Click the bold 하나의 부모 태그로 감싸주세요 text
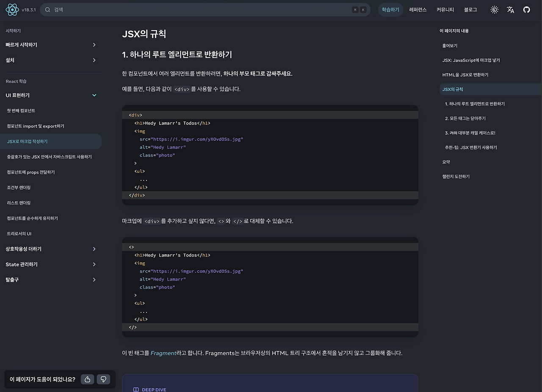 [x=258, y=74]
